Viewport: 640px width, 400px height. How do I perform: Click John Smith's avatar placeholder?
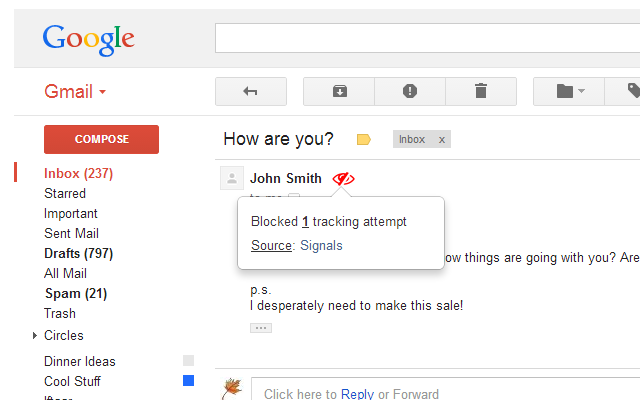232,178
